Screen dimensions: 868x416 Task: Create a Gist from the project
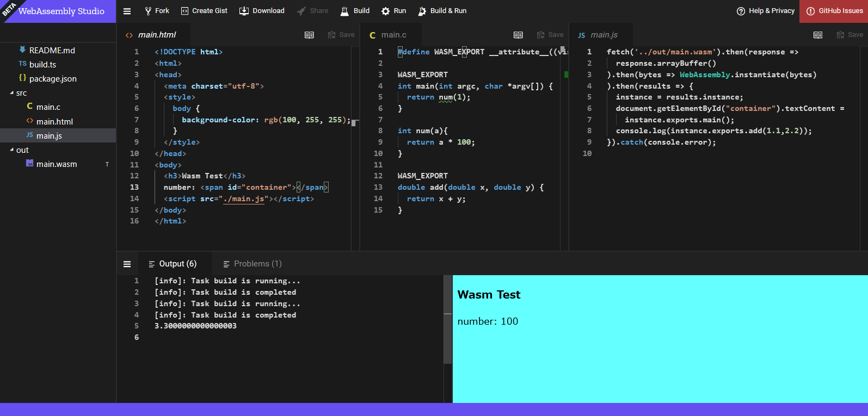[204, 11]
